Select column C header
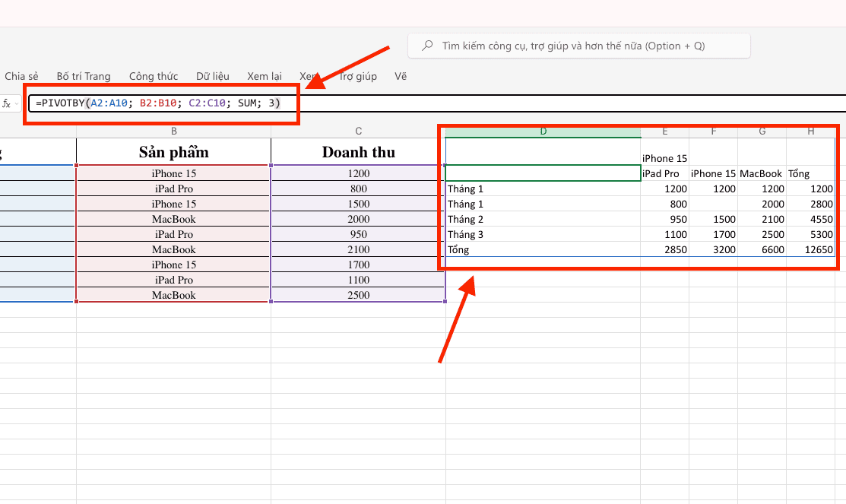The width and height of the screenshot is (846, 504). click(x=358, y=131)
